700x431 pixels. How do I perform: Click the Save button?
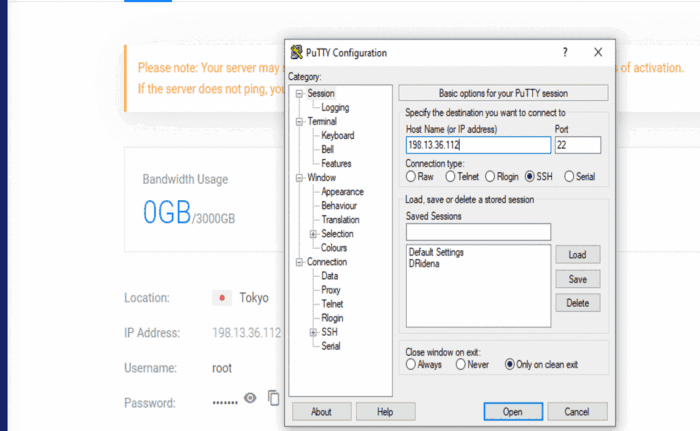[x=578, y=279]
